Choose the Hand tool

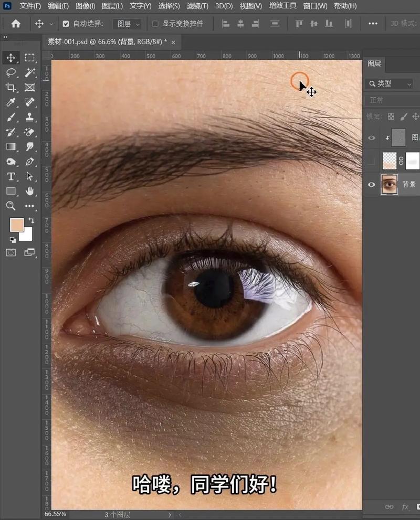29,191
